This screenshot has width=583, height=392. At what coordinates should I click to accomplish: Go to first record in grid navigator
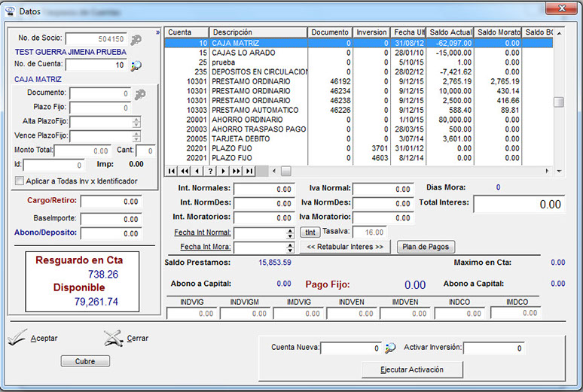(172, 171)
